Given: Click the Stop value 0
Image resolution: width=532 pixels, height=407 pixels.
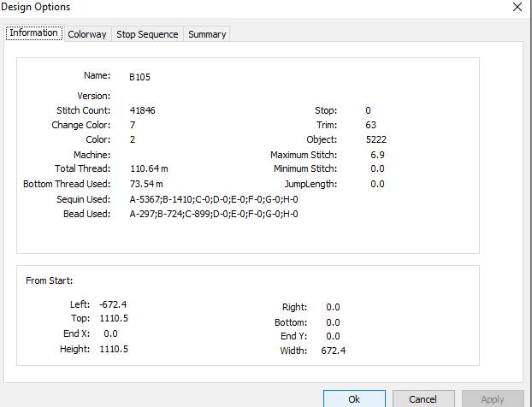Looking at the screenshot, I should tap(368, 110).
